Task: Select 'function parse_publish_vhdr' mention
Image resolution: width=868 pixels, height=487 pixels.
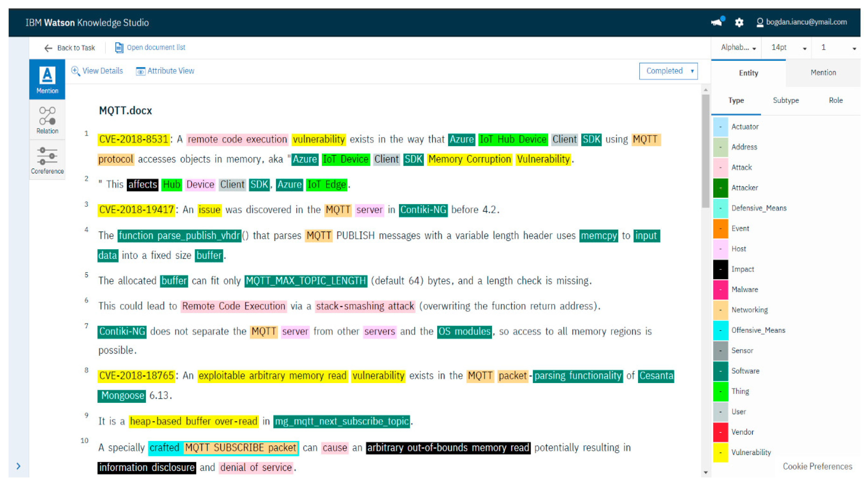Action: pos(179,235)
